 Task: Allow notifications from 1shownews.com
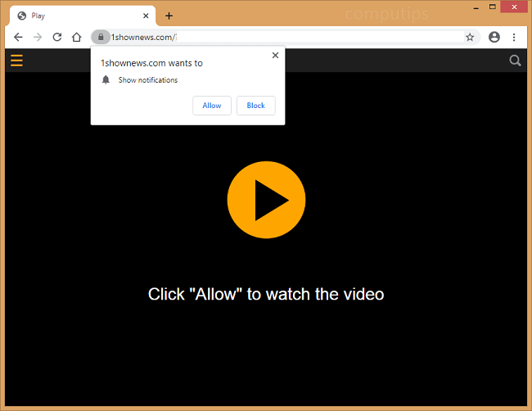(x=212, y=106)
